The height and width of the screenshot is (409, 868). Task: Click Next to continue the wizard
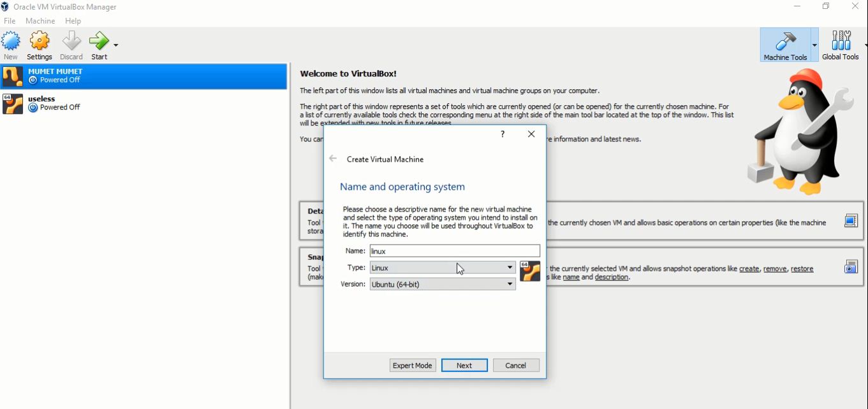464,365
